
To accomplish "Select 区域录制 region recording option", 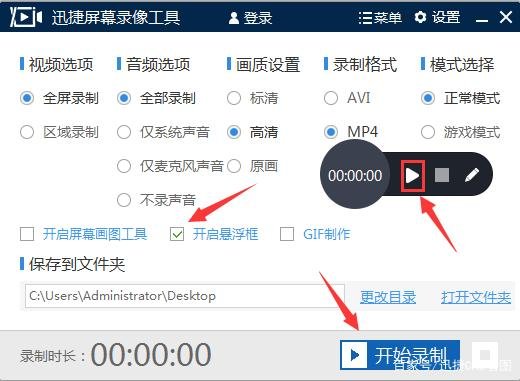I will point(59,132).
